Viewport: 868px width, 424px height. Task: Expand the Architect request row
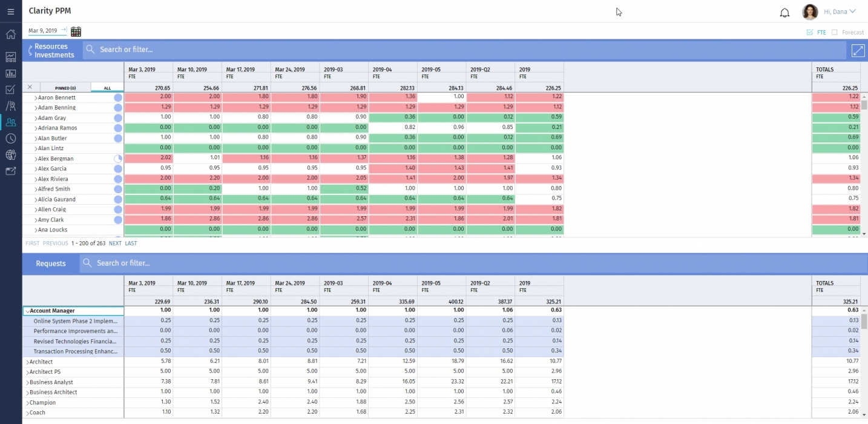click(27, 362)
